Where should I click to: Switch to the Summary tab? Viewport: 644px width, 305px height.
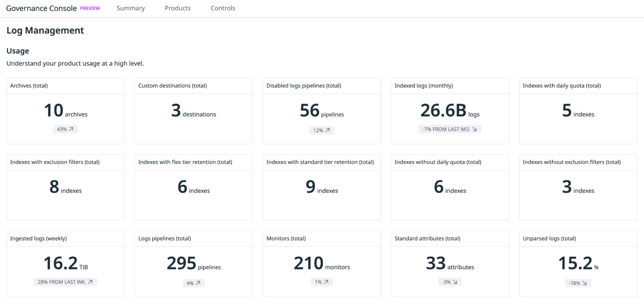(x=131, y=8)
